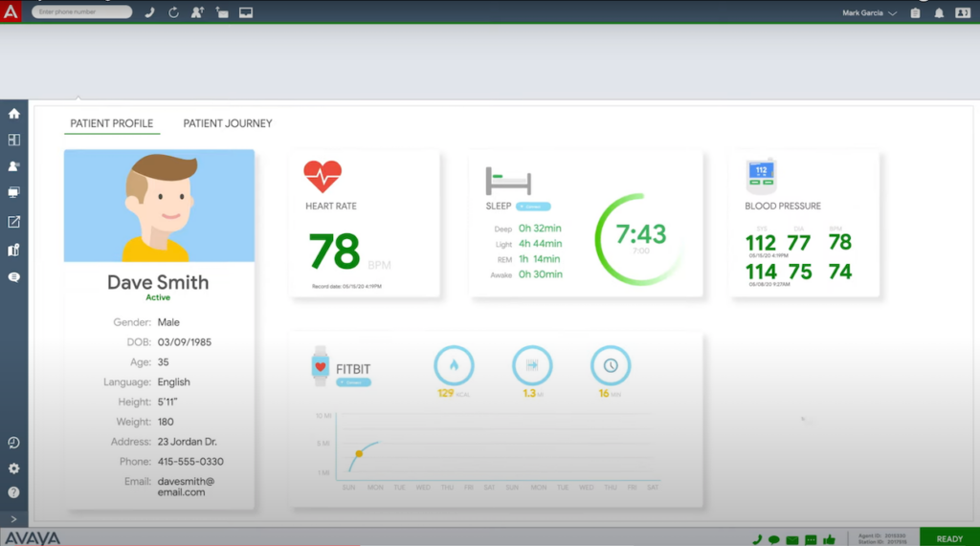Click the history clock icon in sidebar

pyautogui.click(x=13, y=443)
